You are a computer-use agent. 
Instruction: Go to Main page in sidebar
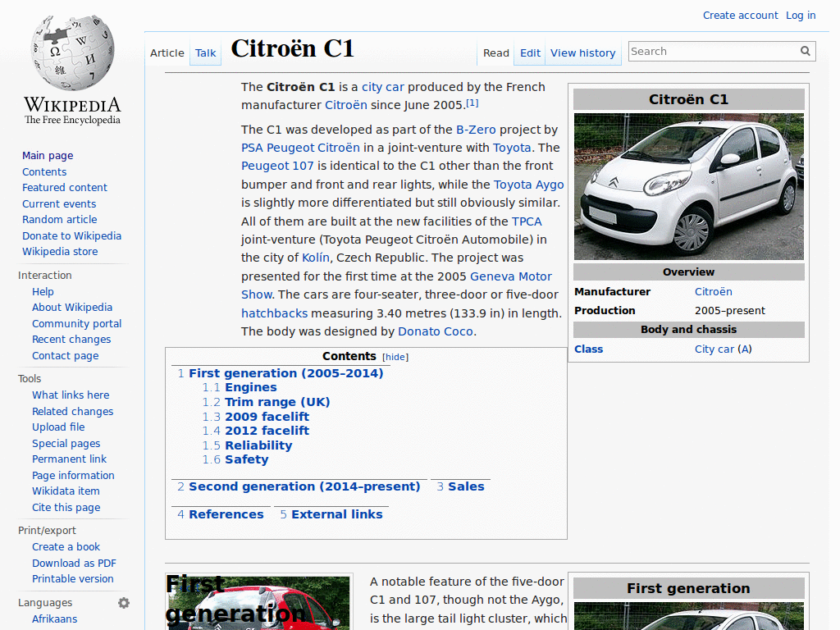(48, 155)
